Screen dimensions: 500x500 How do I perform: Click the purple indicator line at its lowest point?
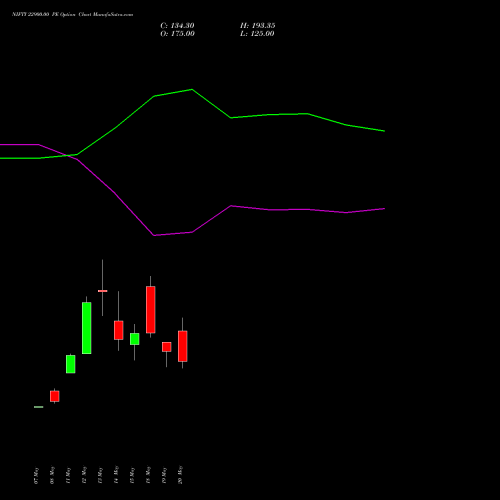click(x=154, y=235)
